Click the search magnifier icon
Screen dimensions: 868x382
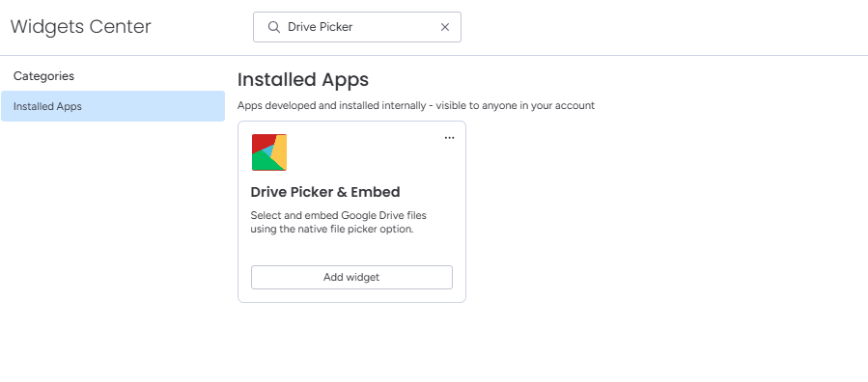coord(273,27)
